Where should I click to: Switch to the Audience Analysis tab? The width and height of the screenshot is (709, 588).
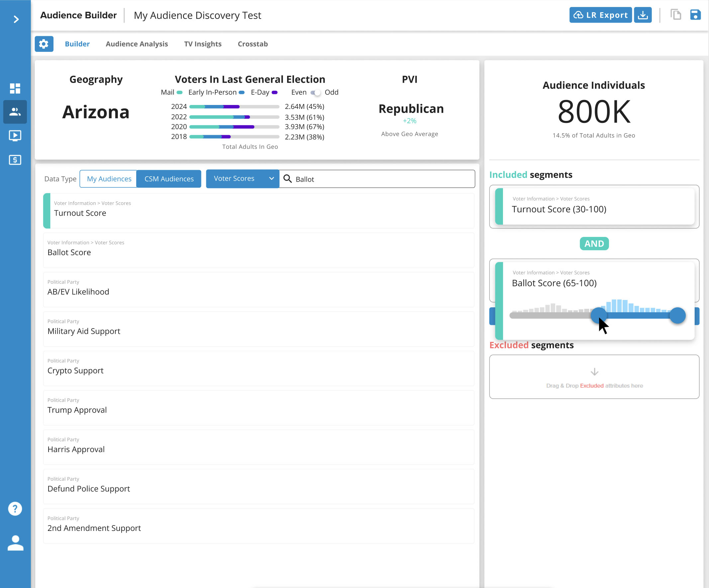137,44
